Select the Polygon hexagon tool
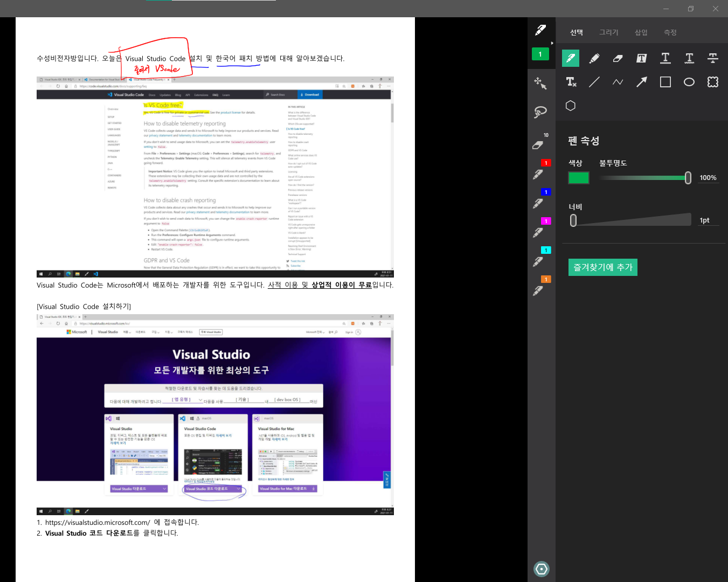 [571, 106]
